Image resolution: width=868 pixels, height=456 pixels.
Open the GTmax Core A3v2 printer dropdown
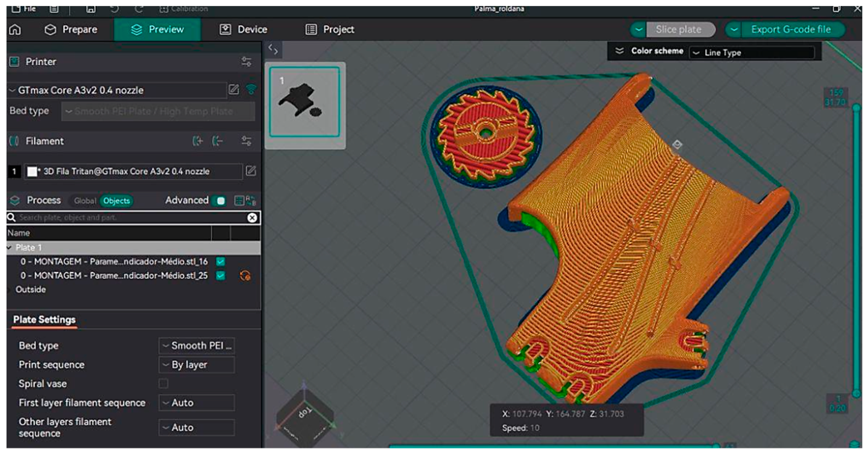point(116,90)
